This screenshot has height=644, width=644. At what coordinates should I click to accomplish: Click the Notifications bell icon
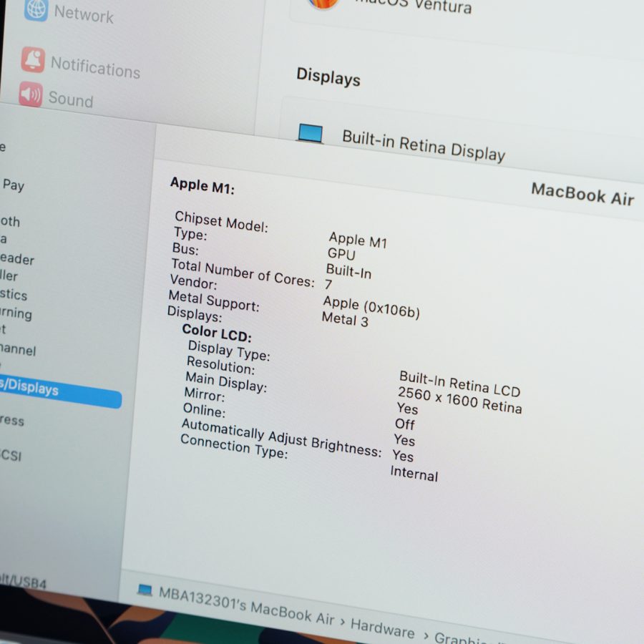33,59
